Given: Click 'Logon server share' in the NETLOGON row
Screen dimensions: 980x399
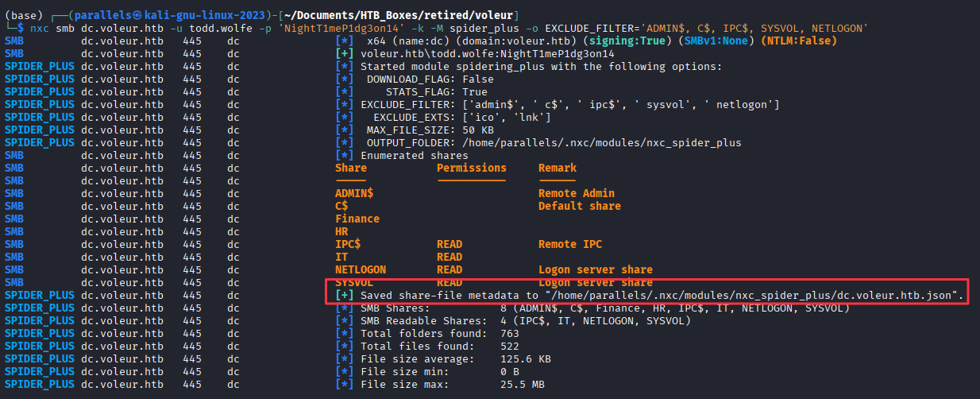Looking at the screenshot, I should [596, 269].
